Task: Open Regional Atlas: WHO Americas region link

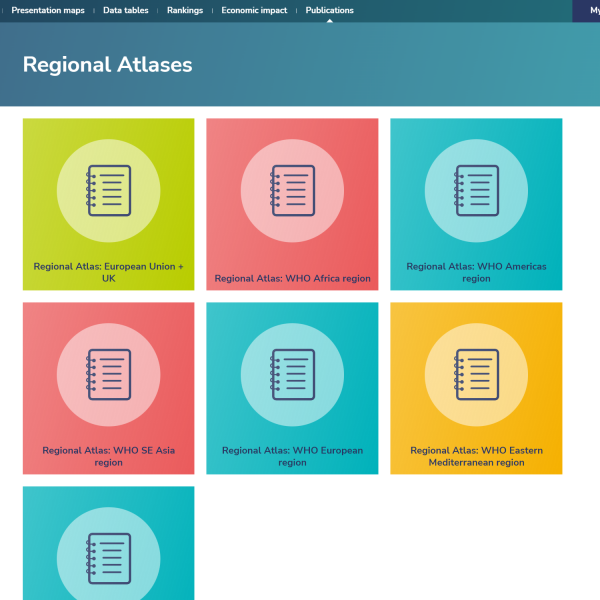Action: [476, 272]
